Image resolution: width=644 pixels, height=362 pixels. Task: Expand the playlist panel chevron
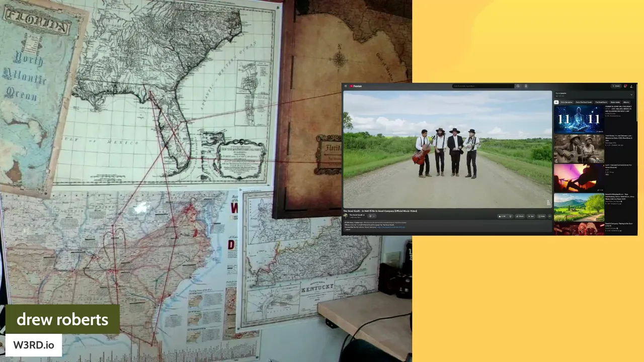click(x=631, y=94)
